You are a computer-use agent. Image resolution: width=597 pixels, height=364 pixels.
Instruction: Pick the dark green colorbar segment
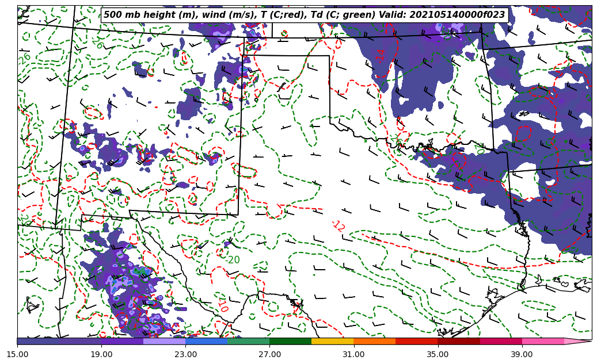coord(290,341)
